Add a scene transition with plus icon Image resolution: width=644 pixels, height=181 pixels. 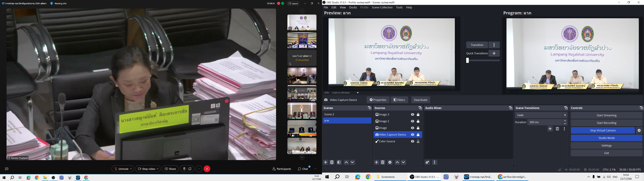pyautogui.click(x=550, y=129)
